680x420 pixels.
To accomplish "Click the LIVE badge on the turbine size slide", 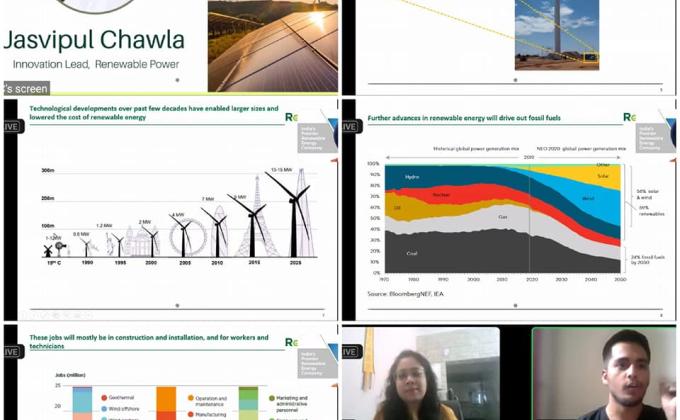I will pyautogui.click(x=9, y=126).
